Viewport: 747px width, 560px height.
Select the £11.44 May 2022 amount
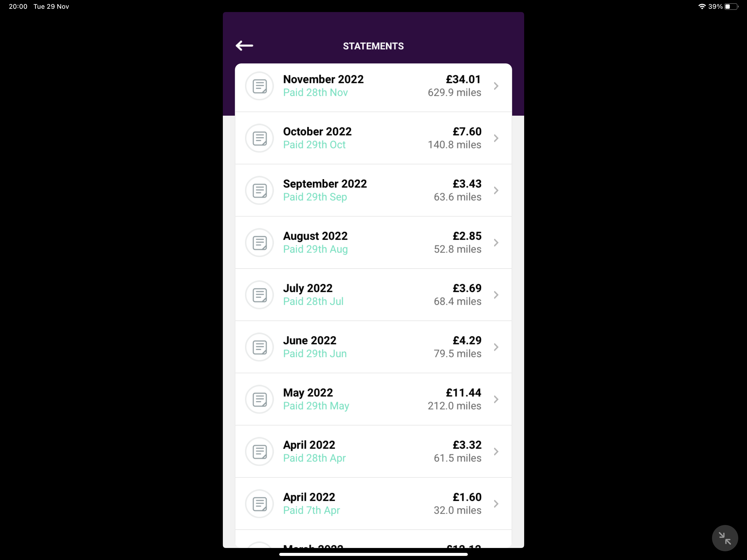pos(463,393)
